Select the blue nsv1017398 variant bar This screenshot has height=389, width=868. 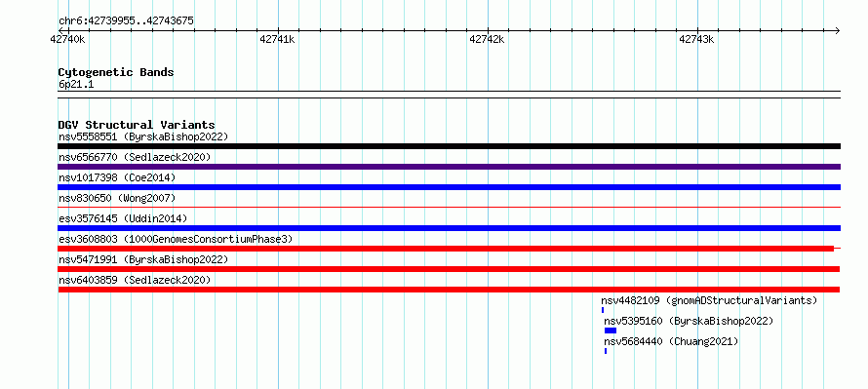click(x=449, y=187)
